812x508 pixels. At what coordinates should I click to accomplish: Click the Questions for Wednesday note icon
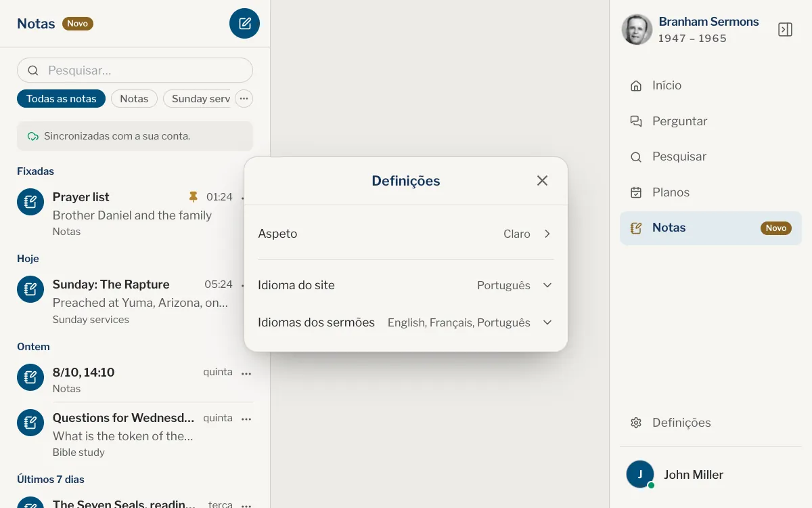30,423
